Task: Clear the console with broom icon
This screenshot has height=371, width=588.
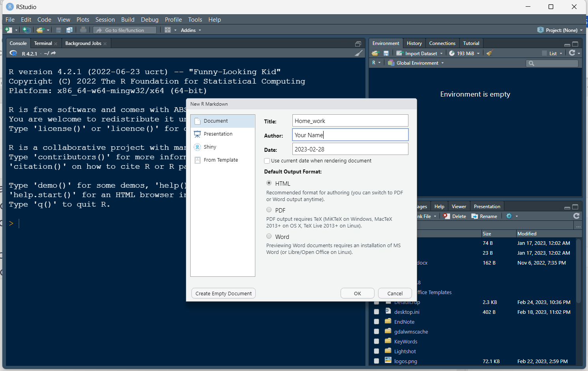Action: 358,53
